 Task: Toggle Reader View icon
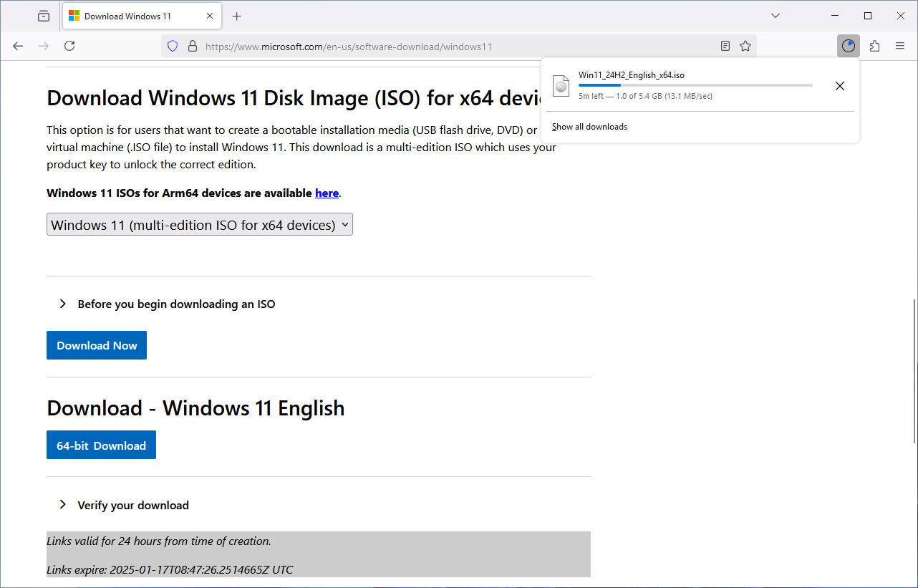(725, 46)
